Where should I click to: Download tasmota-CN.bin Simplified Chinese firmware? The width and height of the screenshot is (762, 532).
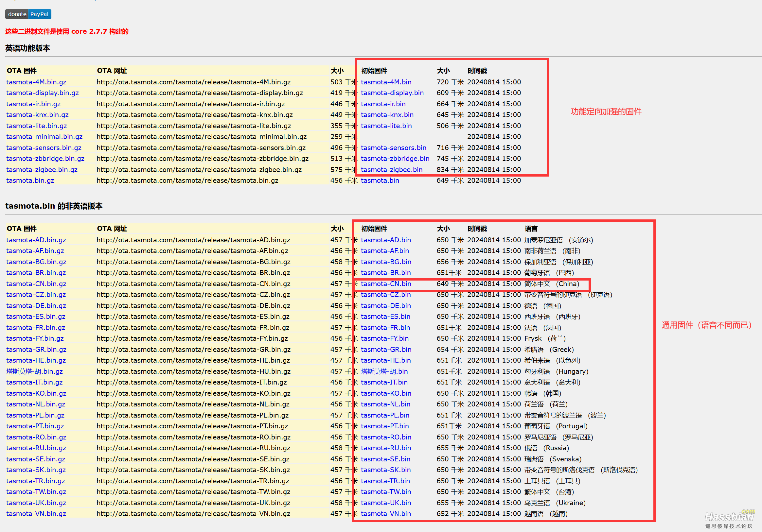(x=386, y=283)
